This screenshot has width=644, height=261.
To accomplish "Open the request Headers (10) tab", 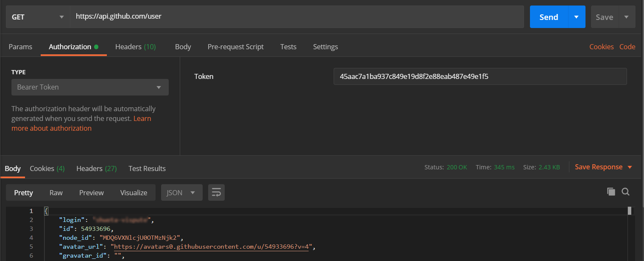I will 136,47.
